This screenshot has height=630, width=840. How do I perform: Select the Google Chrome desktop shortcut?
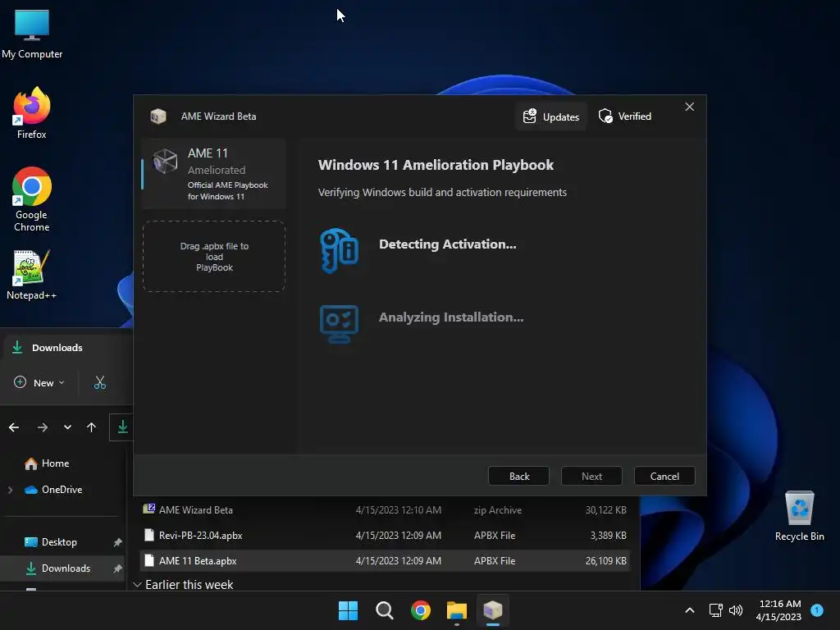click(x=32, y=199)
